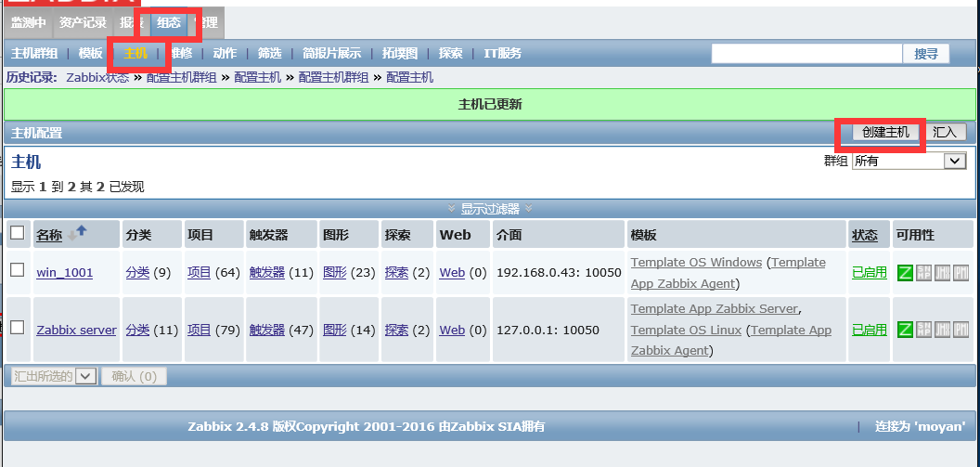Open 探索 link for win_1001
The height and width of the screenshot is (467, 980).
(x=396, y=273)
